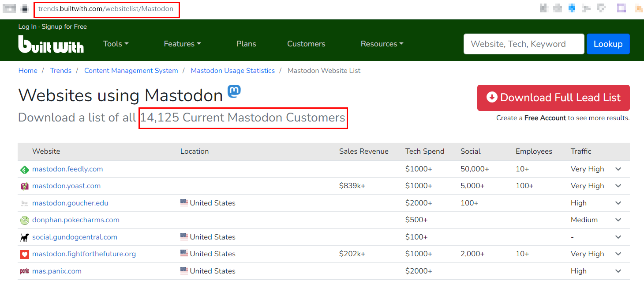Open mastodon.yoast.com link

[x=66, y=186]
